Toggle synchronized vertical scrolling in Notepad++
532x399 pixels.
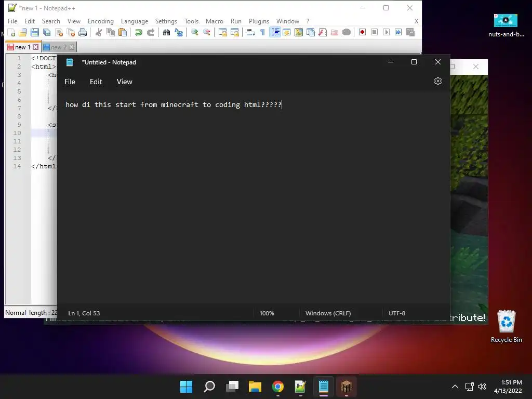pyautogui.click(x=222, y=32)
